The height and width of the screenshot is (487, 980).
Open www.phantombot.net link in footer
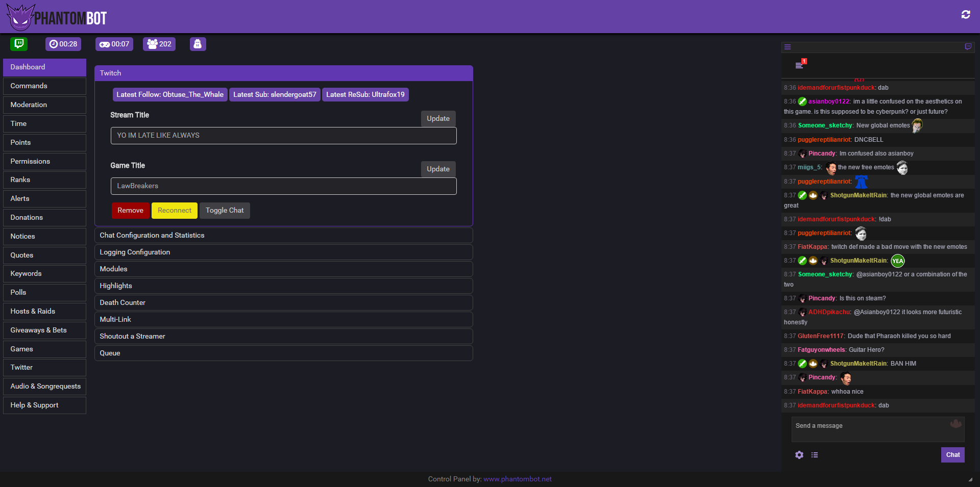pos(518,479)
